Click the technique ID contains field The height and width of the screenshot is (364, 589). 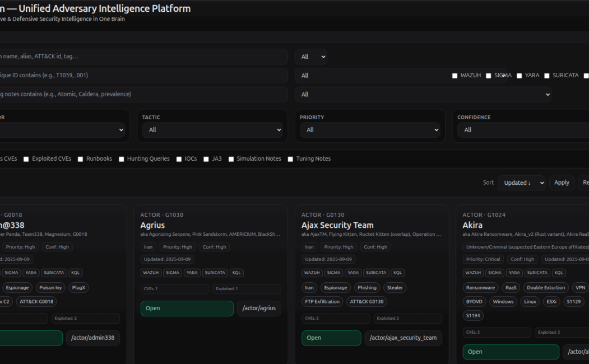coord(143,76)
